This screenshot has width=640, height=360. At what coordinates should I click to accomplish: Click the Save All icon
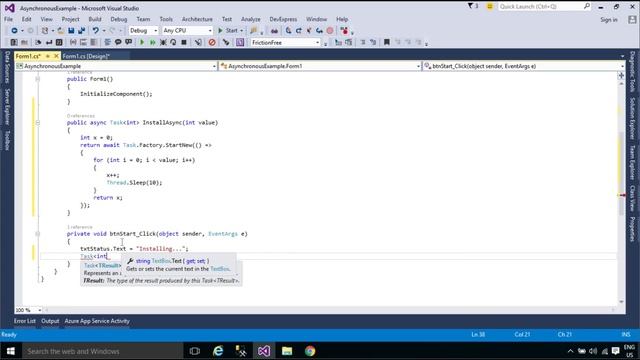click(81, 31)
